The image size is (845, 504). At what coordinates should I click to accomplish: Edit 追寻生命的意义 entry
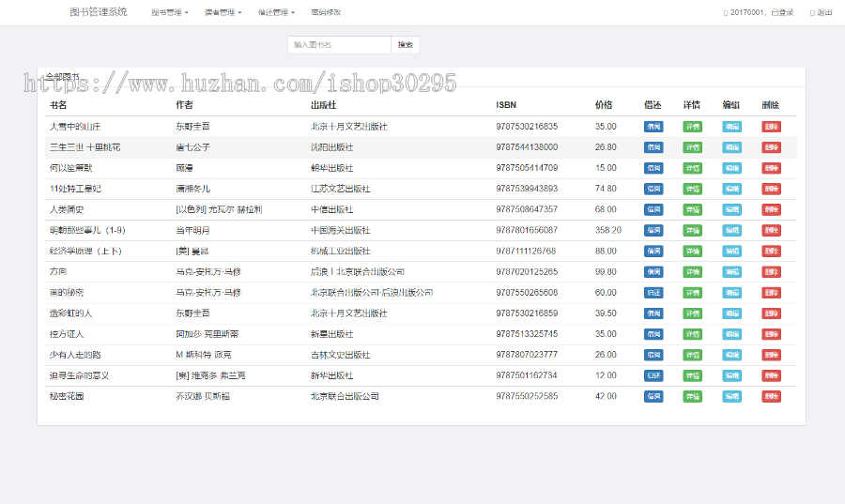[x=731, y=375]
